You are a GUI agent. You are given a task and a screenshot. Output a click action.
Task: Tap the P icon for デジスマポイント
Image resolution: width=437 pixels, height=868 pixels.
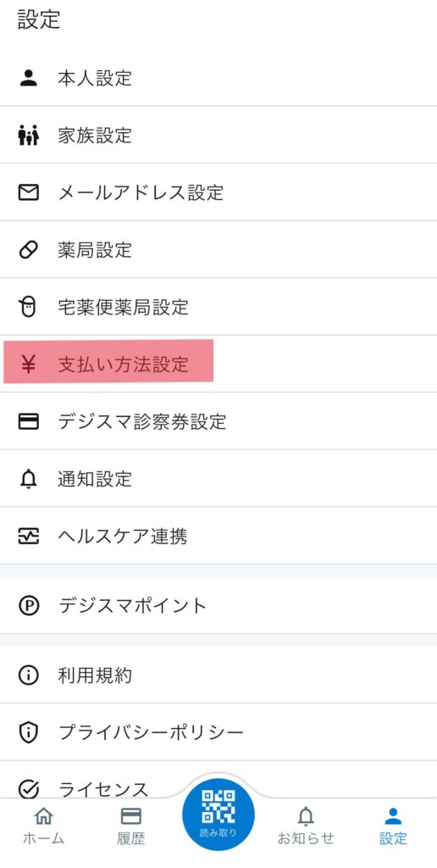tap(28, 605)
